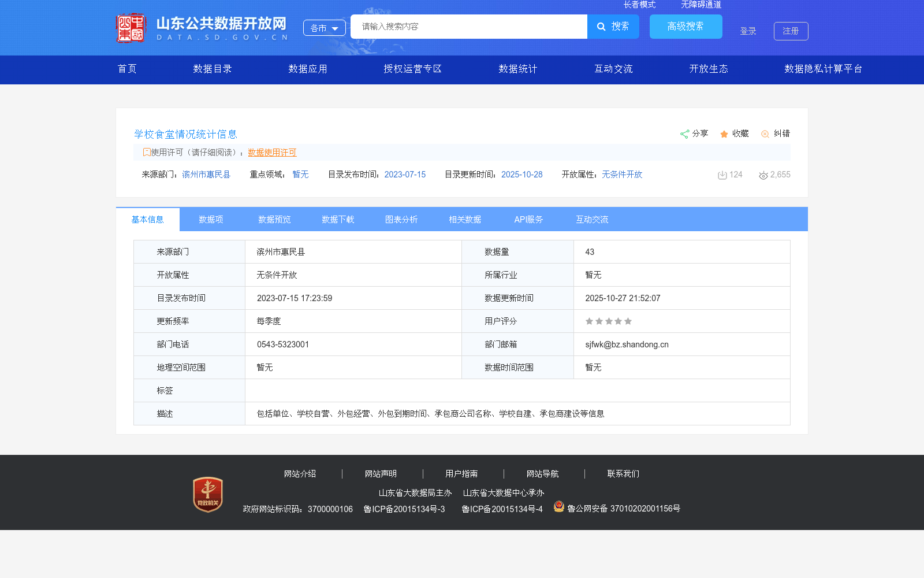This screenshot has height=578, width=924.
Task: Click the 党政机关 emblem in the footer
Action: pyautogui.click(x=207, y=495)
